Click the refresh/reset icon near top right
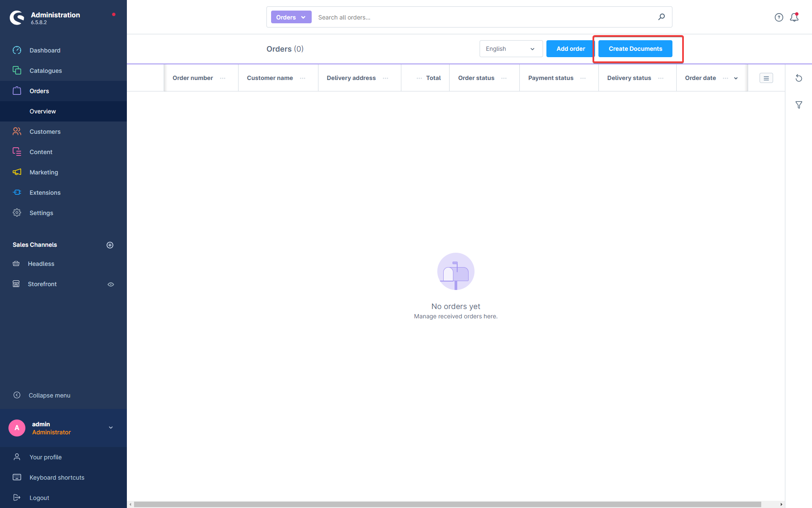 798,78
